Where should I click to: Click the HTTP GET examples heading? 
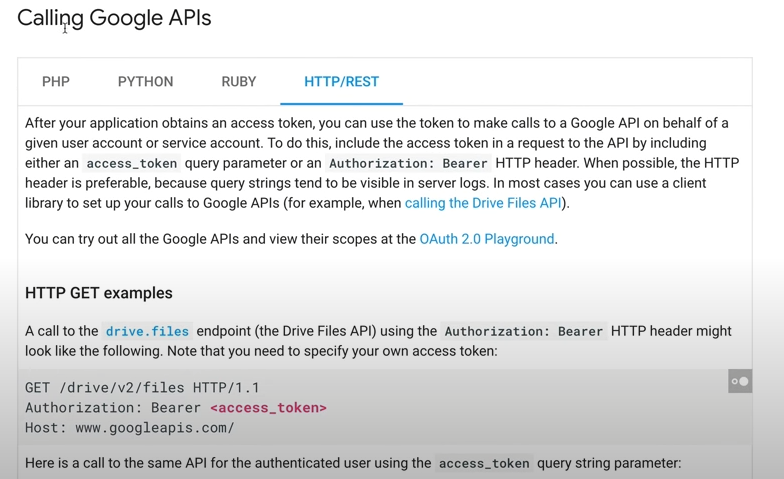coord(98,293)
